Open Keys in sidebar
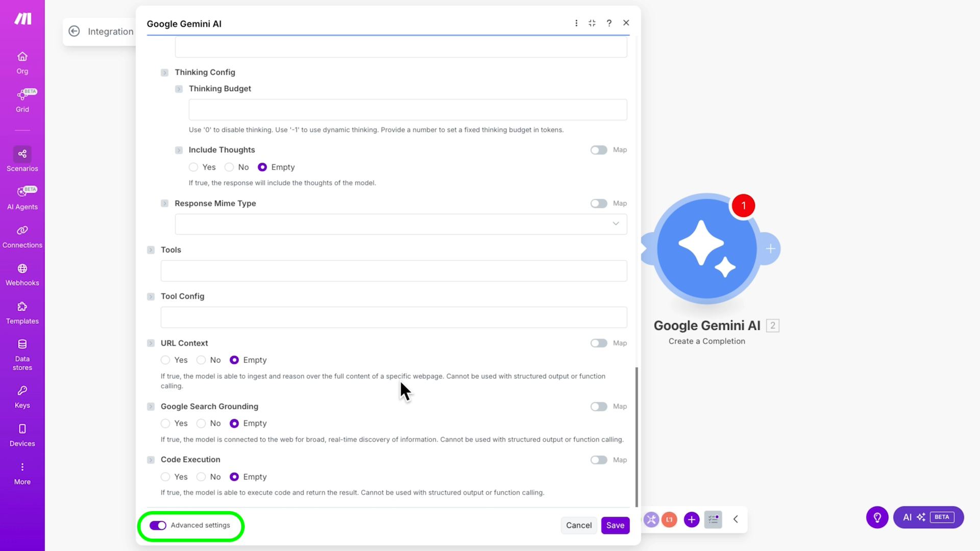The image size is (980, 551). [22, 397]
